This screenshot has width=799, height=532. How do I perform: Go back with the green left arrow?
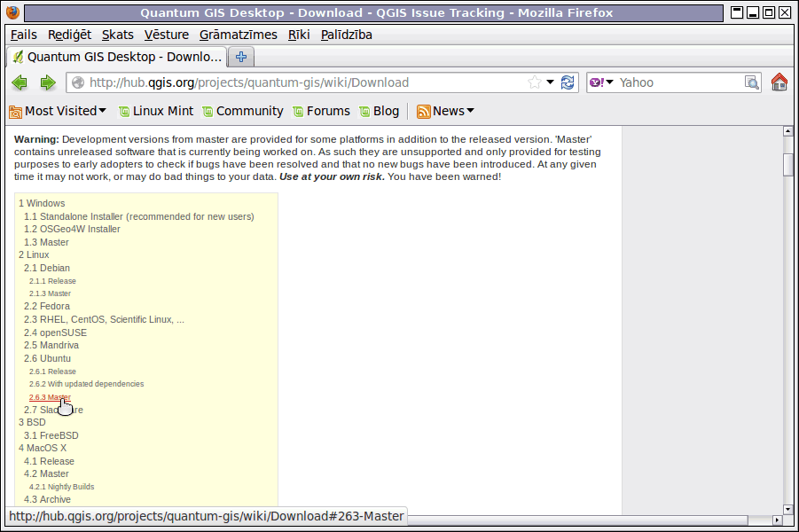pyautogui.click(x=20, y=82)
